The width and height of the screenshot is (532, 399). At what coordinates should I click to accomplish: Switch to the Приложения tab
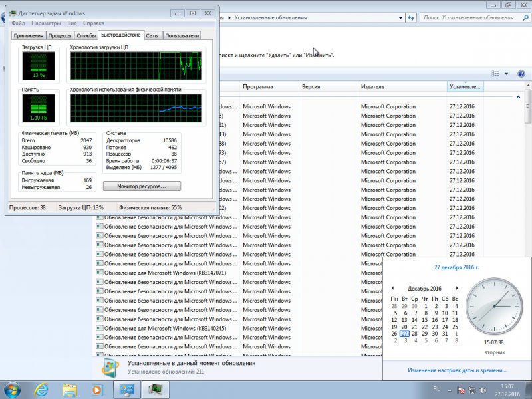29,36
